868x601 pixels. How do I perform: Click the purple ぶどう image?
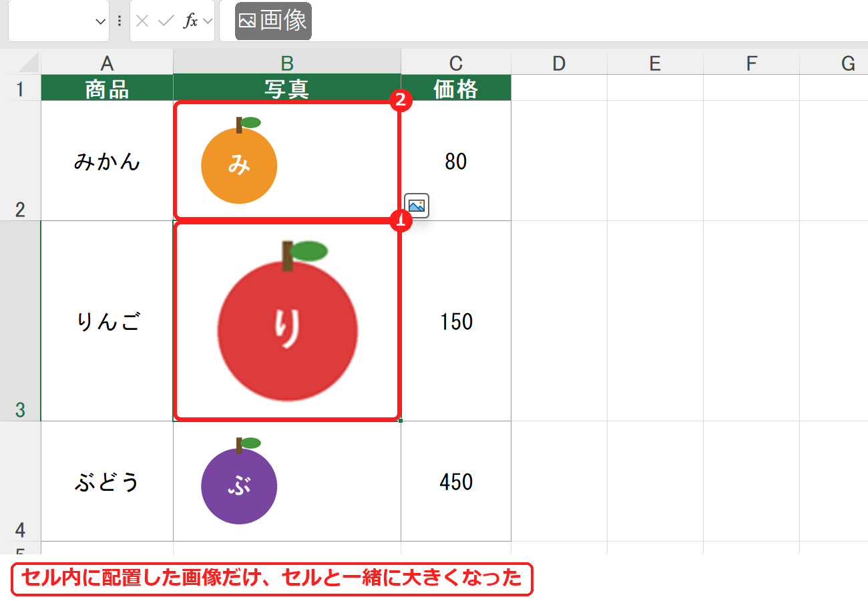point(239,481)
